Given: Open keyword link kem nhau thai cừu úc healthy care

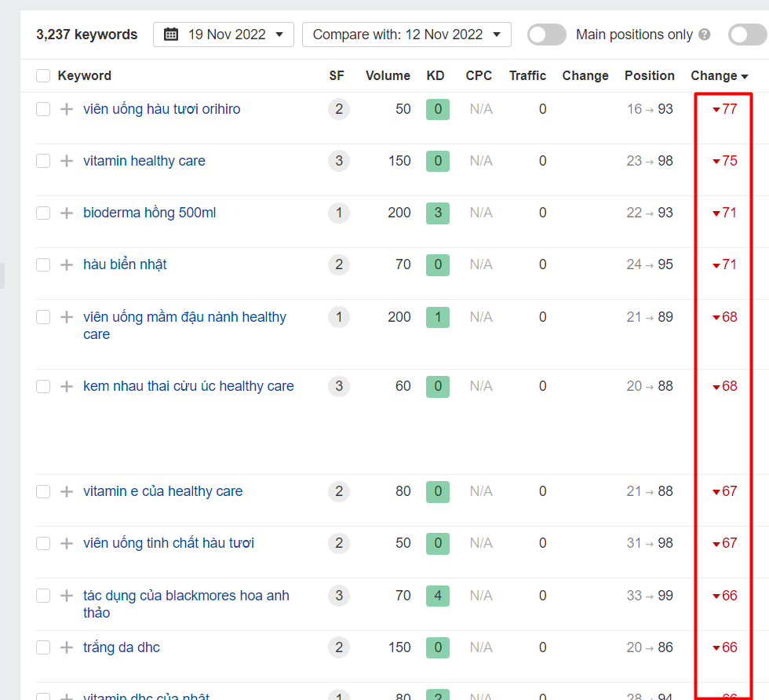Looking at the screenshot, I should (189, 387).
